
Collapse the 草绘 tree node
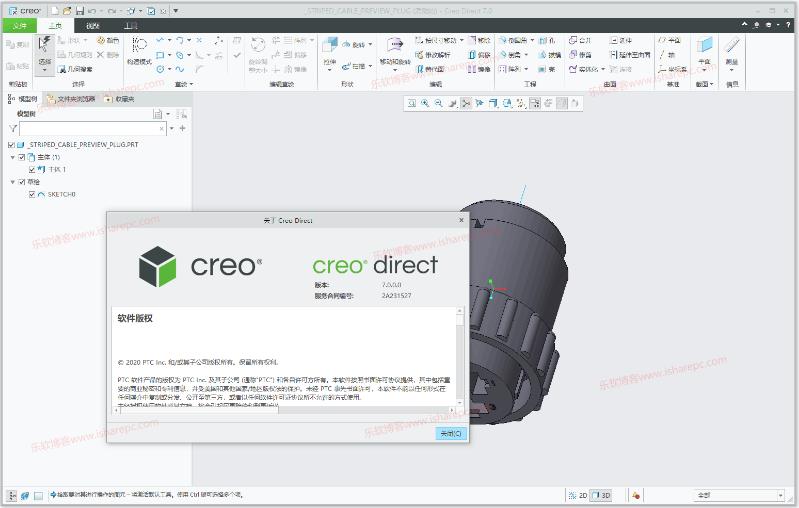pos(12,182)
